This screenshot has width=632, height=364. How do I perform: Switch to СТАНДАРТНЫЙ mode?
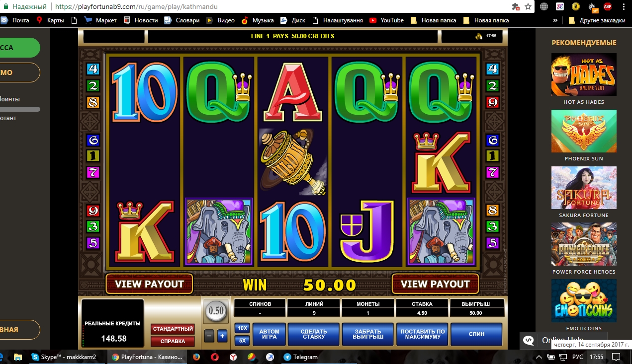pyautogui.click(x=173, y=329)
